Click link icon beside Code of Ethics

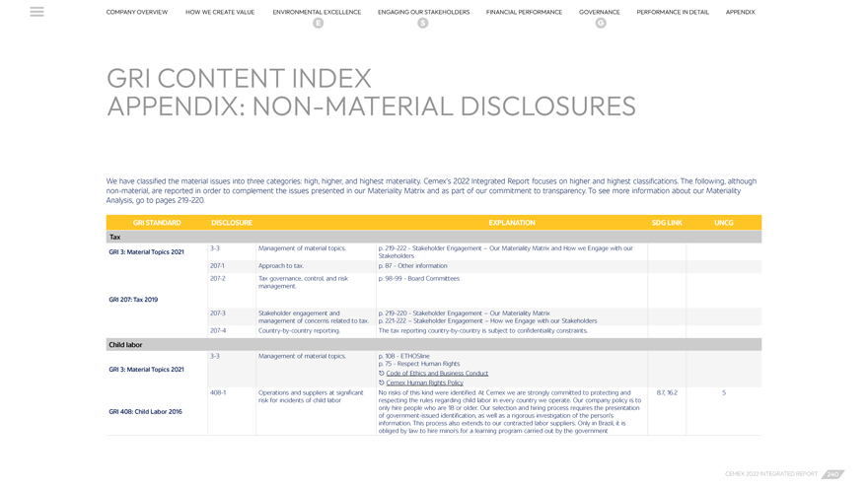(382, 373)
